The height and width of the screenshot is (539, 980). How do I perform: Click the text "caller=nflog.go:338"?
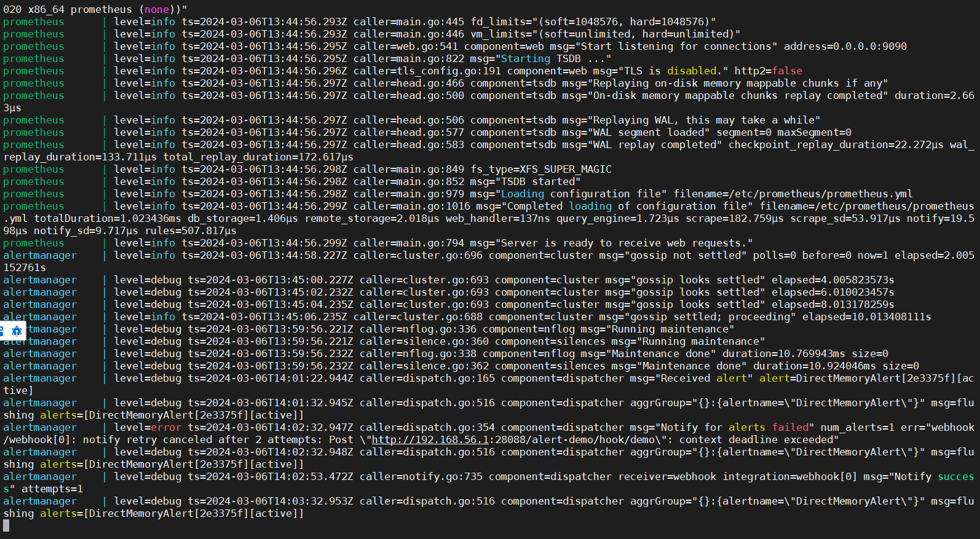(418, 353)
